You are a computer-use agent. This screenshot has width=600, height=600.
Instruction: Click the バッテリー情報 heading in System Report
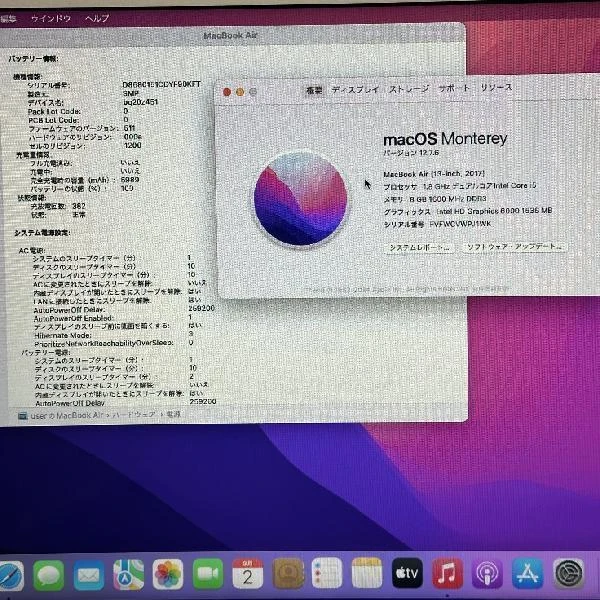(x=33, y=59)
